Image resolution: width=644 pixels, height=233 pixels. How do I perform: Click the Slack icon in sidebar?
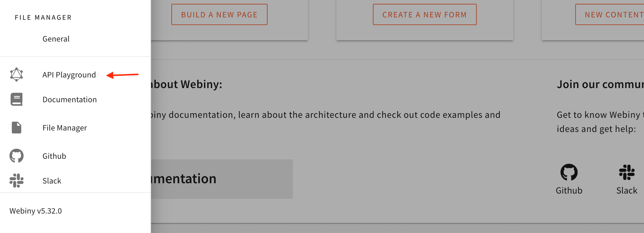[x=17, y=181]
